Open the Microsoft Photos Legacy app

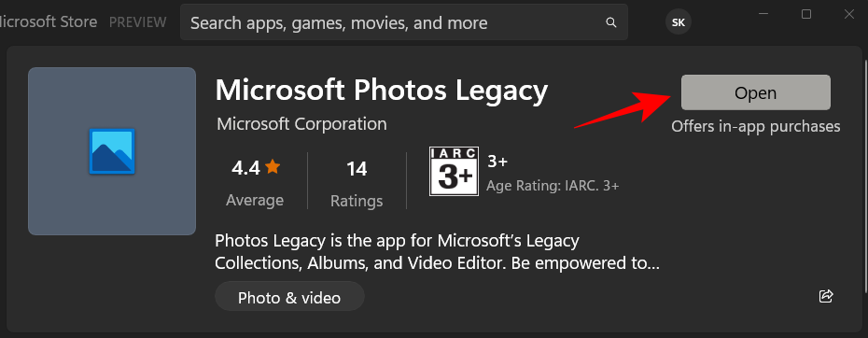[756, 92]
